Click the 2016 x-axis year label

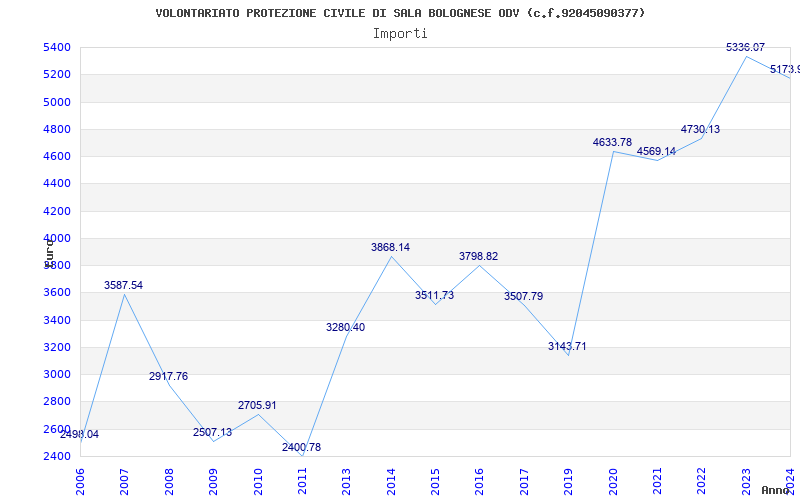click(x=480, y=482)
